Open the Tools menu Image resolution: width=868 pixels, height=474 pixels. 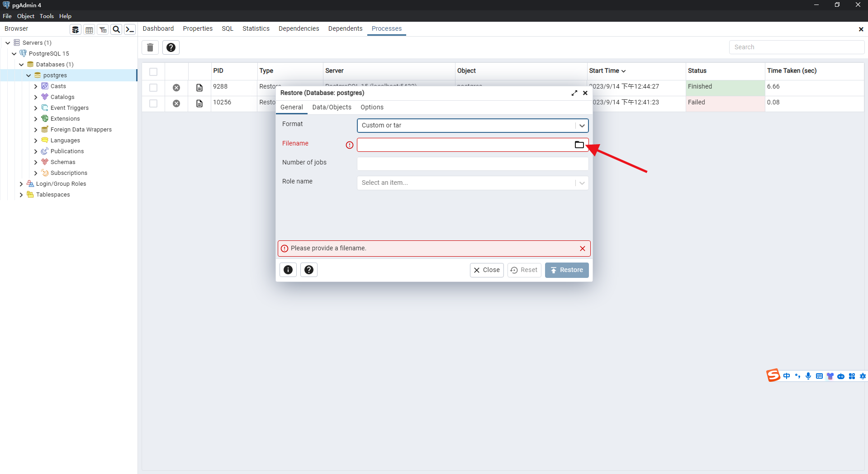coord(47,16)
